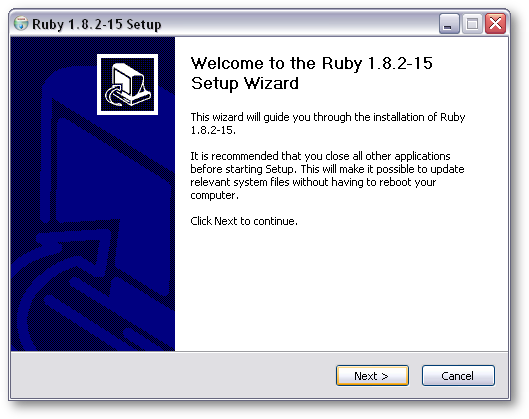Click the Next > button to continue
Viewport: 529px width, 419px height.
tap(372, 375)
